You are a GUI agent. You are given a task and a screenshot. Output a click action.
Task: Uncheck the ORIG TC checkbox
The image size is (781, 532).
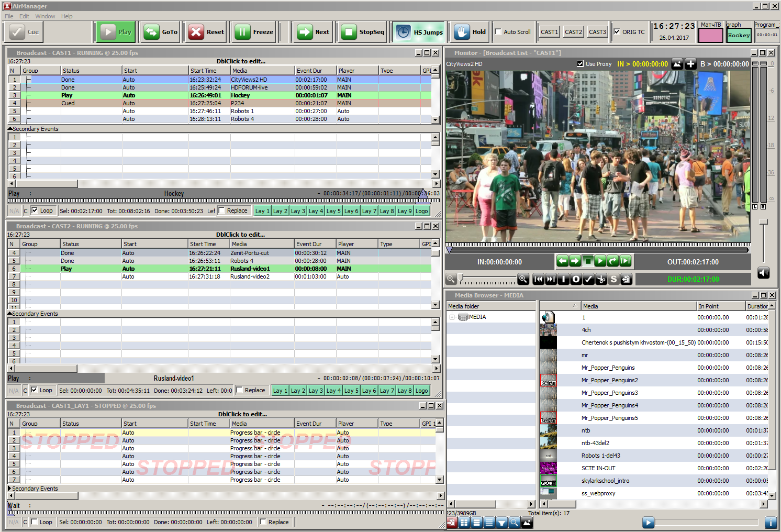tap(617, 32)
